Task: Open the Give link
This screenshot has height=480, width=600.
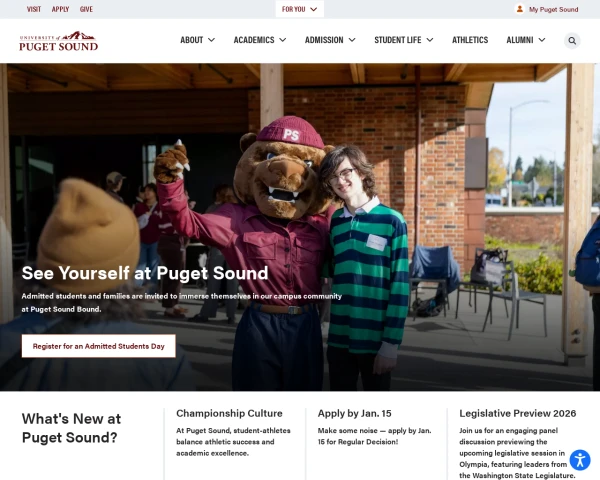Action: [86, 9]
